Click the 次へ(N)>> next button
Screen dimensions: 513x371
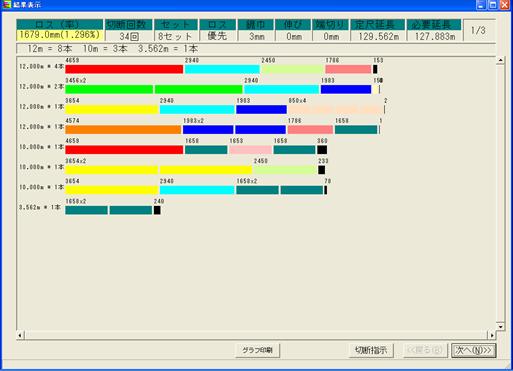pyautogui.click(x=474, y=350)
